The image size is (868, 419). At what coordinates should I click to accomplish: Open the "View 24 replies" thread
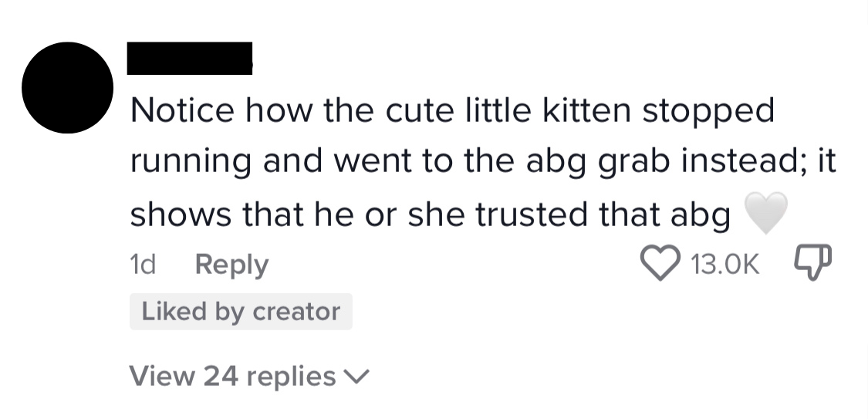click(233, 377)
